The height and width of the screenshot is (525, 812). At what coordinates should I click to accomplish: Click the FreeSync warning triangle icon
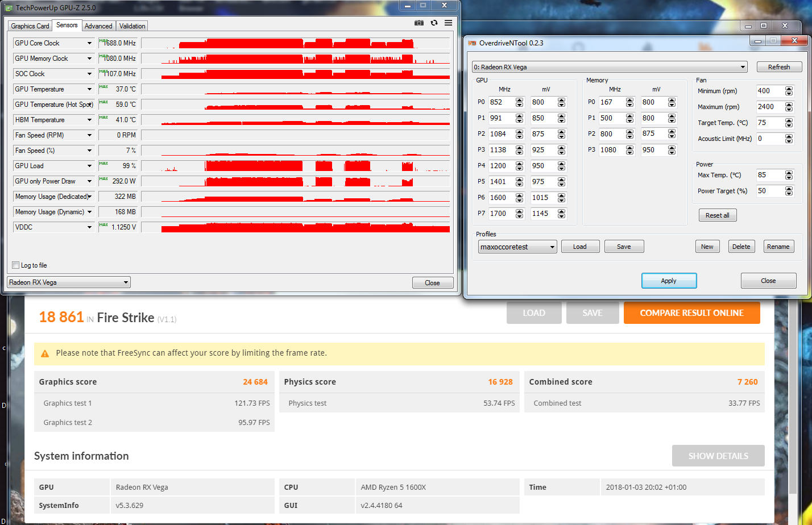(45, 353)
